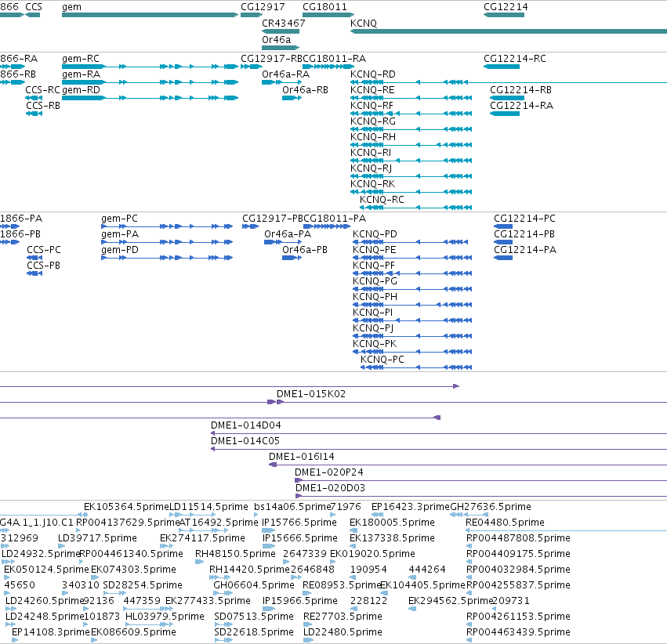The image size is (667, 644).
Task: Click EST EK105364.5prime
Action: [x=126, y=507]
